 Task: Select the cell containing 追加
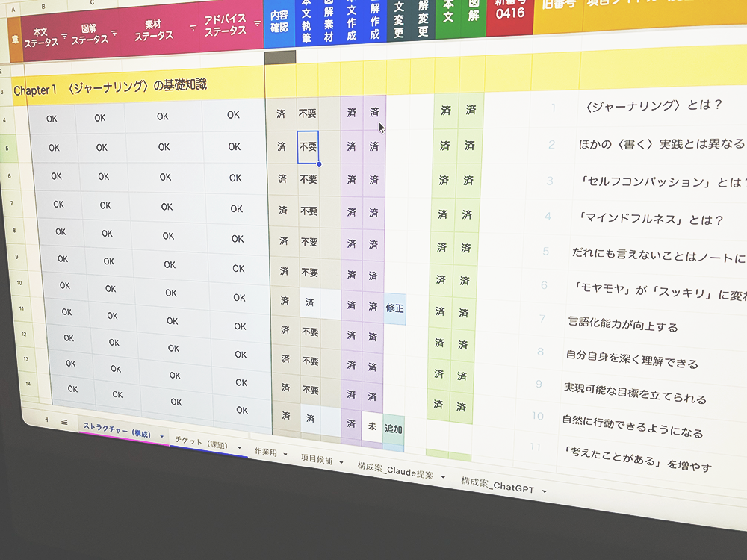tap(393, 429)
